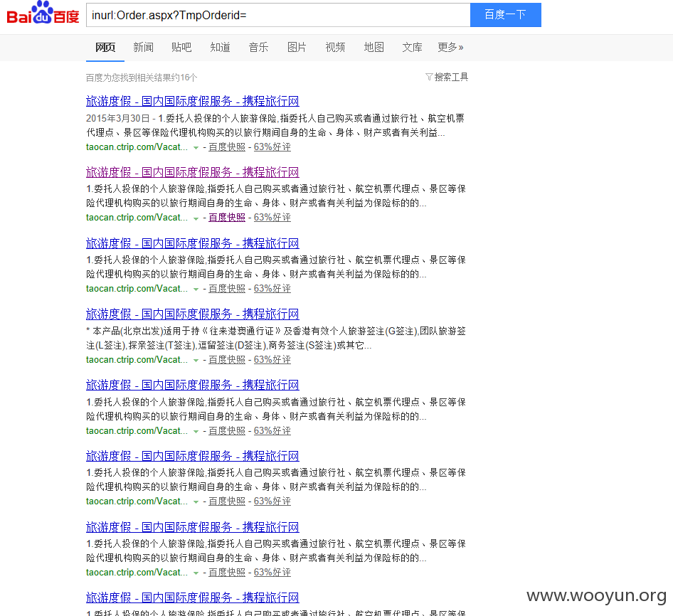Open 百度快照 of the 往来港澳通行证 result
This screenshot has height=616, width=673.
(x=227, y=360)
